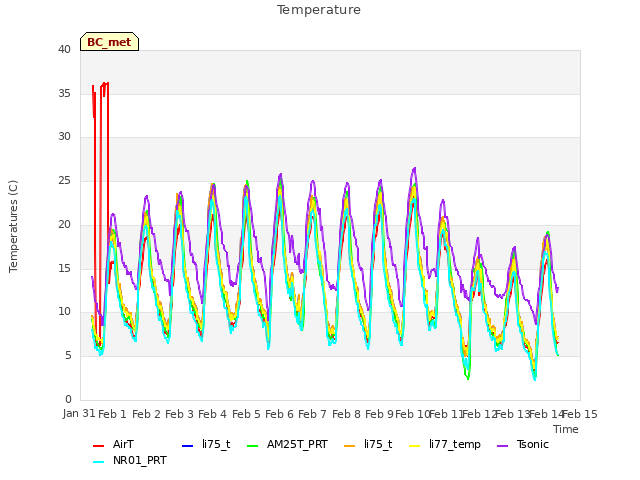Click the 30 y-axis tick label
This screenshot has height=480, width=640.
[x=64, y=137]
